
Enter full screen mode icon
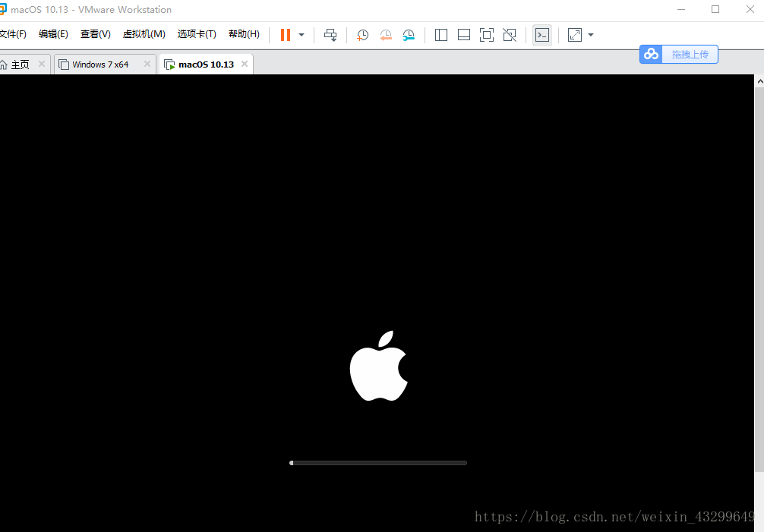point(487,35)
